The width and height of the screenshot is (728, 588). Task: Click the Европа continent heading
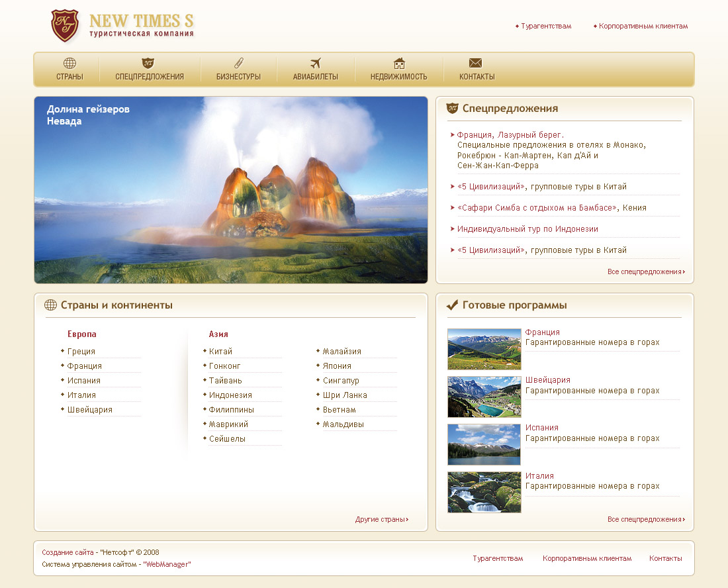click(x=81, y=334)
